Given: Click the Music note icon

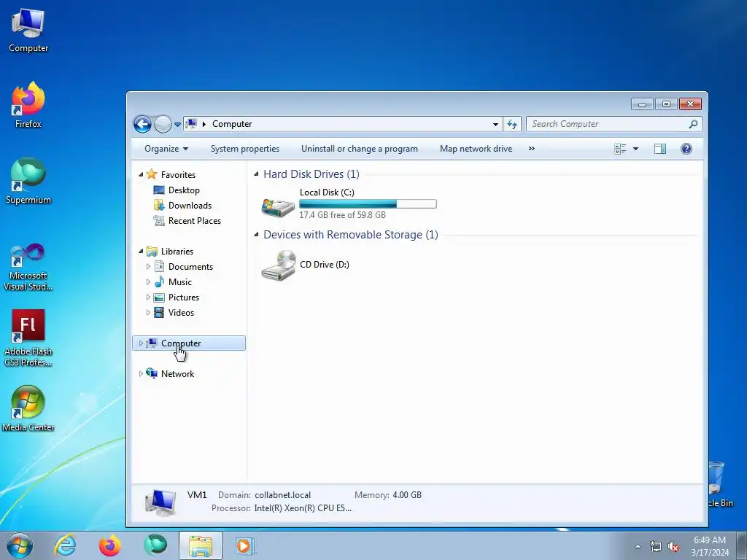Looking at the screenshot, I should pos(159,282).
